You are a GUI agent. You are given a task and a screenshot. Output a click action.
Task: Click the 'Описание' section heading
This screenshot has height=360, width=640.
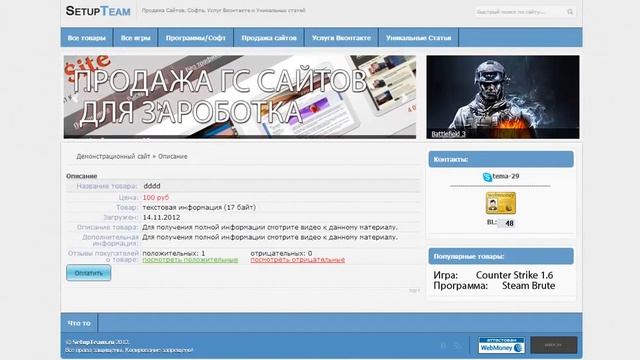pos(82,176)
